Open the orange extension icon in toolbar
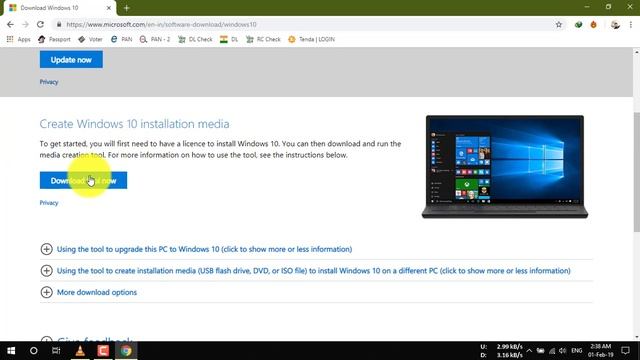 (x=593, y=24)
